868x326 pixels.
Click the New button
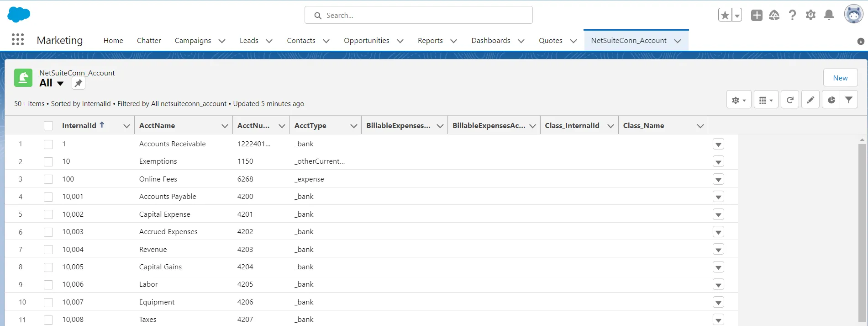pyautogui.click(x=840, y=78)
